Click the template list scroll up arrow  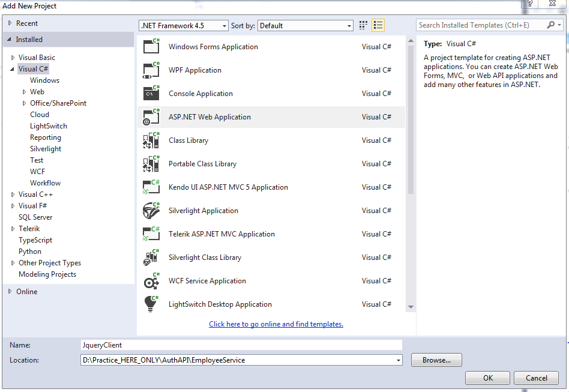click(x=411, y=41)
